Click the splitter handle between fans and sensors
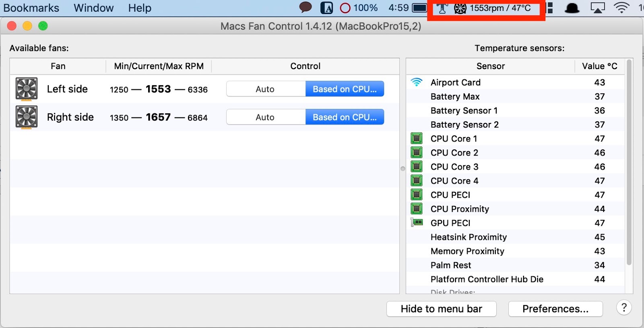Screen dimensions: 644x328 pyautogui.click(x=403, y=168)
